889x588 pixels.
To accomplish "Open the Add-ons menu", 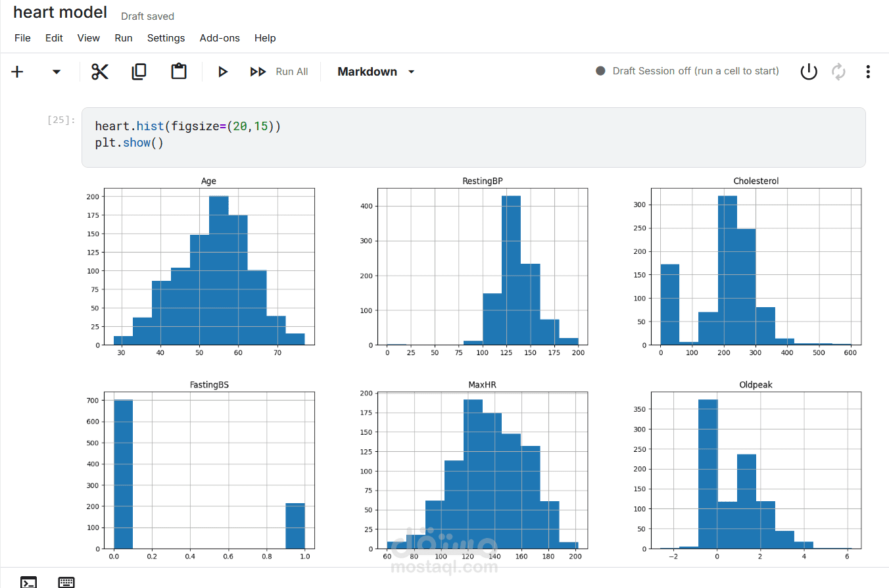I will 220,38.
